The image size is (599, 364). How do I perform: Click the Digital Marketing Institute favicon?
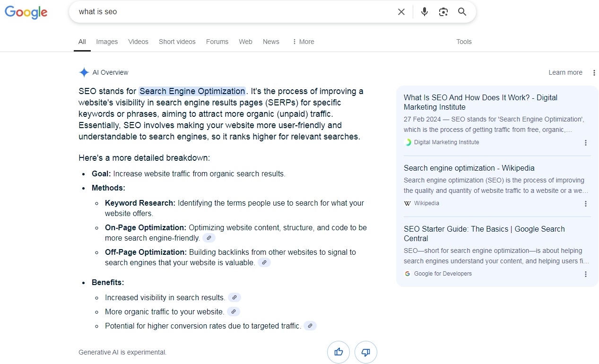[x=408, y=142]
